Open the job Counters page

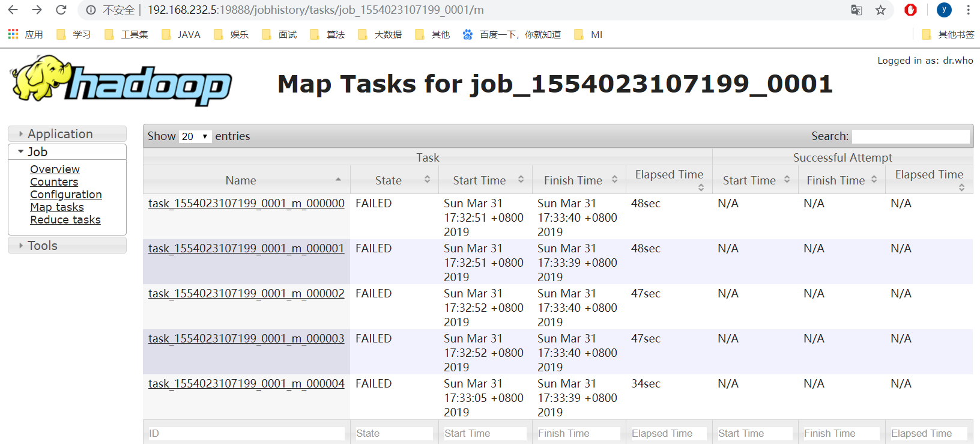(54, 182)
